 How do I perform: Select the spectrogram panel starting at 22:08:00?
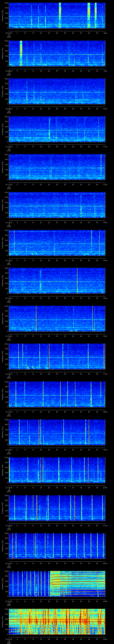pyautogui.click(x=57, y=53)
